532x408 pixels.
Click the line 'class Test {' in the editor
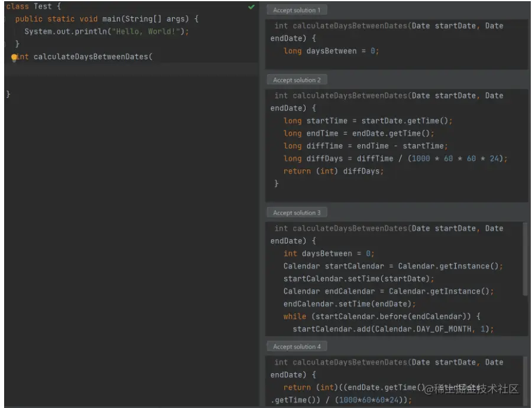34,6
